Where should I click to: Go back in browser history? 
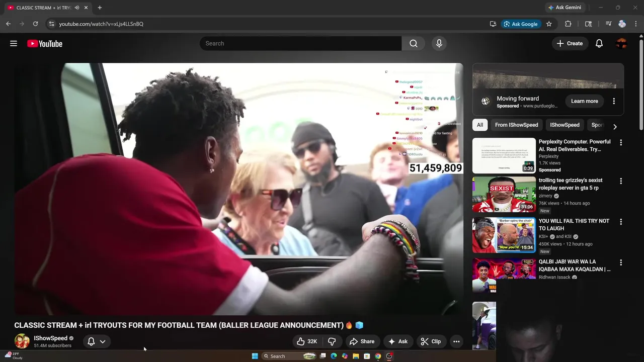click(9, 24)
